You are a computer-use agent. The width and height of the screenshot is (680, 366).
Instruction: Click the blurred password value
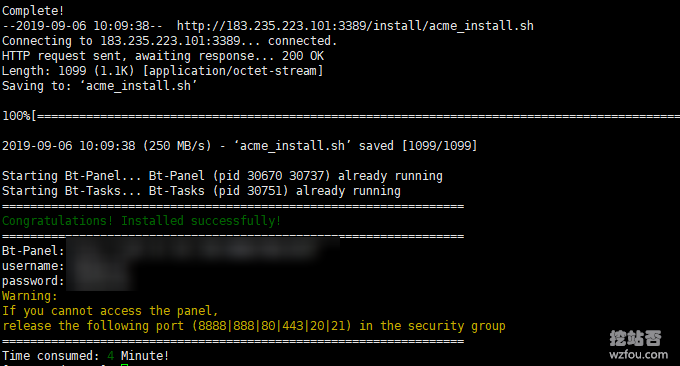(100, 281)
